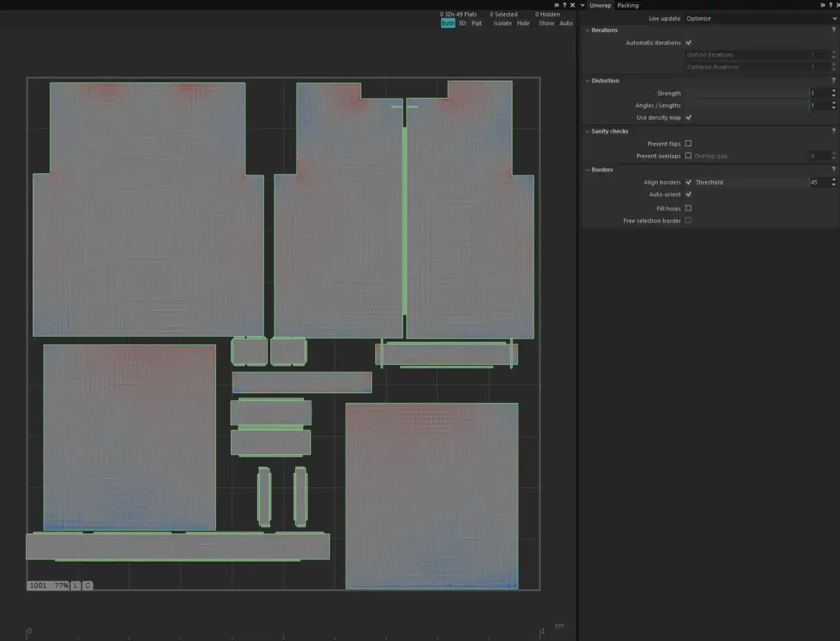Click the L button beside the tile zoom

76,586
